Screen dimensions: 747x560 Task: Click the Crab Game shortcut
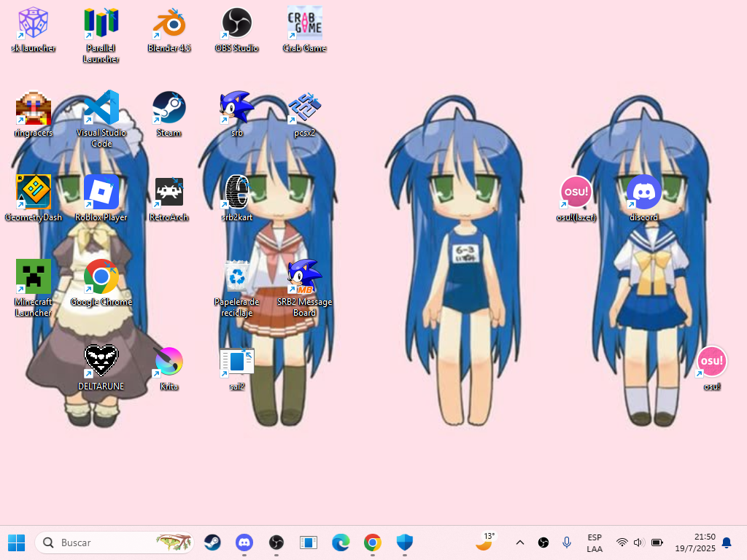tap(304, 29)
